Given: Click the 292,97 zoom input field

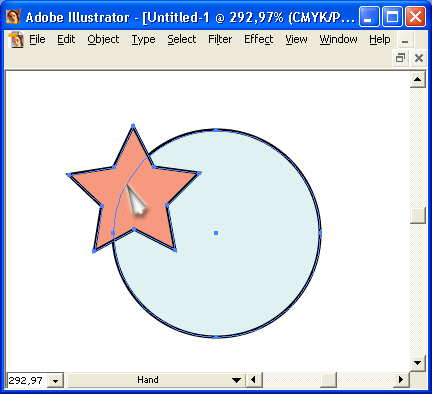Looking at the screenshot, I should click(x=28, y=380).
